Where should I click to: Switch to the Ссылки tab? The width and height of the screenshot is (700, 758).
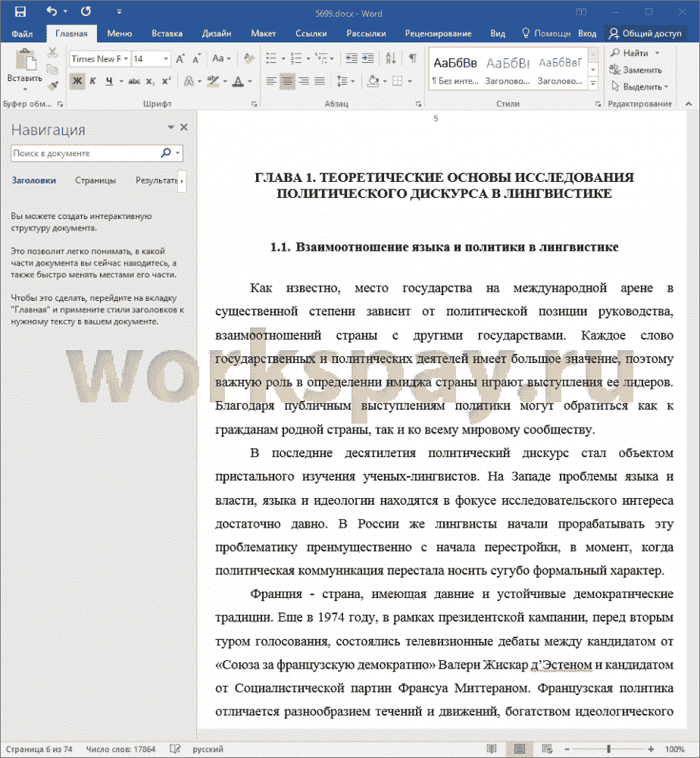point(311,33)
